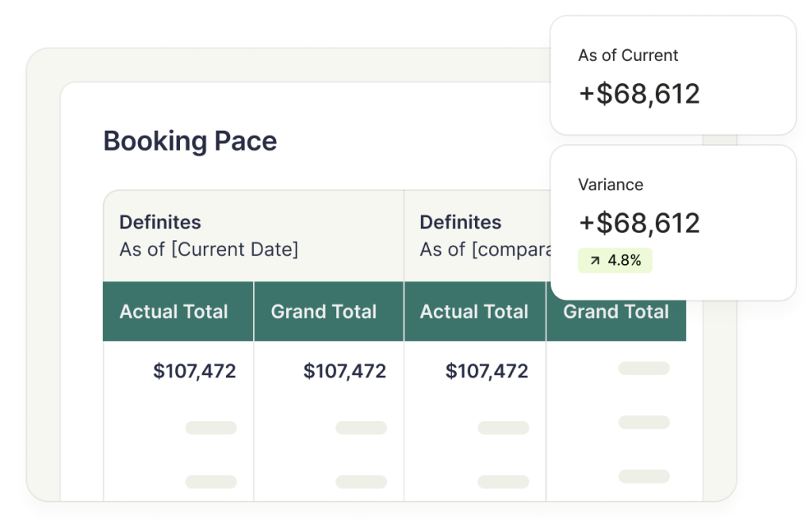Viewport: 812px width, 528px height.
Task: Click the +$68,612 value in Variance card
Action: tap(639, 223)
